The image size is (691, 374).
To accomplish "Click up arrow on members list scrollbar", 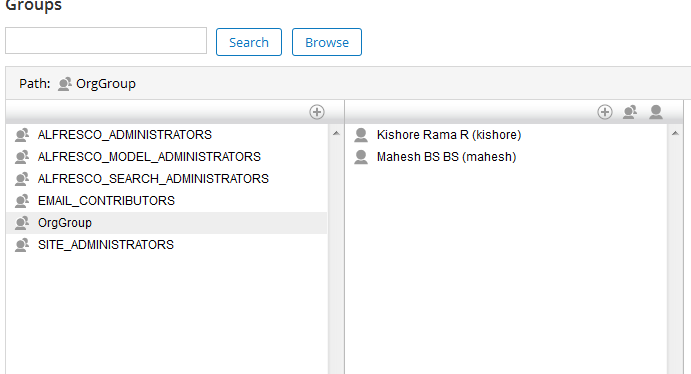I will pyautogui.click(x=675, y=133).
